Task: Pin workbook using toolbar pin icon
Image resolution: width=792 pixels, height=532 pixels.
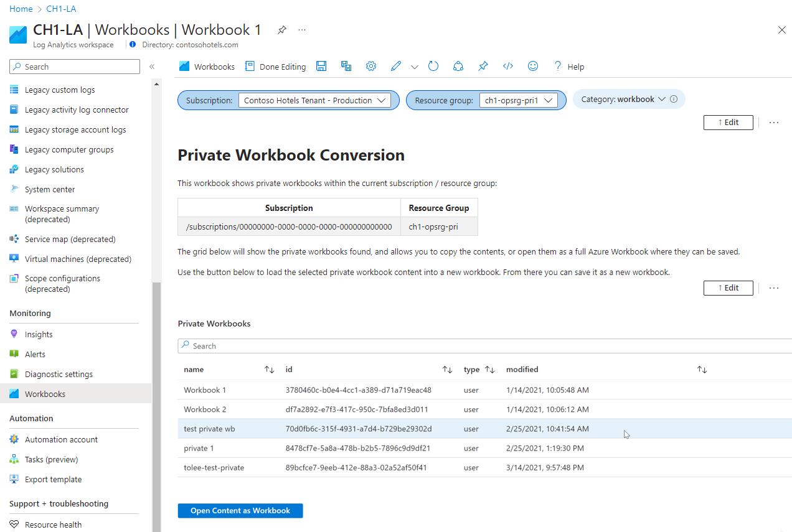Action: click(483, 67)
